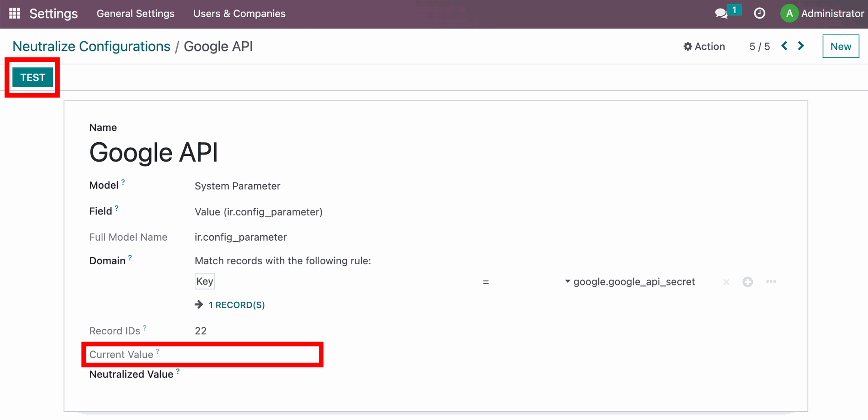
Task: Open the apps grid menu icon
Action: pyautogui.click(x=14, y=14)
